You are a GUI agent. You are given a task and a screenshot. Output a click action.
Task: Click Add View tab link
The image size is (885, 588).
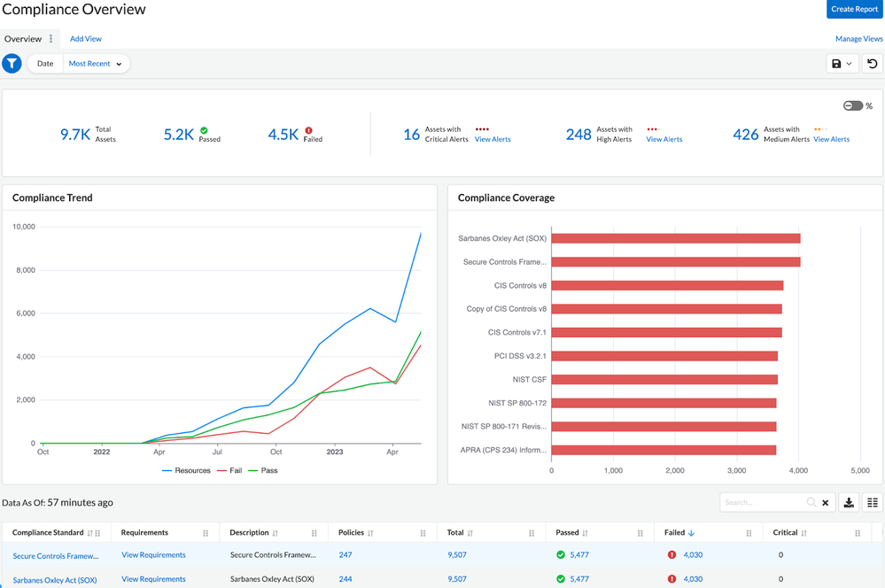(x=86, y=39)
